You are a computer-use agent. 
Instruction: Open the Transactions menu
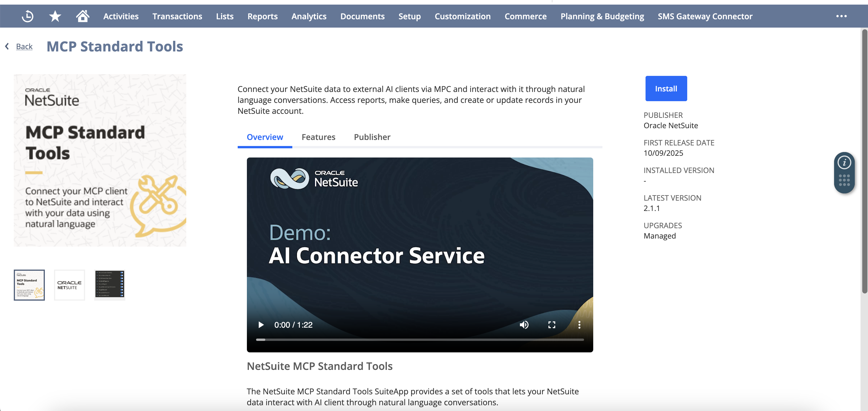pyautogui.click(x=177, y=16)
